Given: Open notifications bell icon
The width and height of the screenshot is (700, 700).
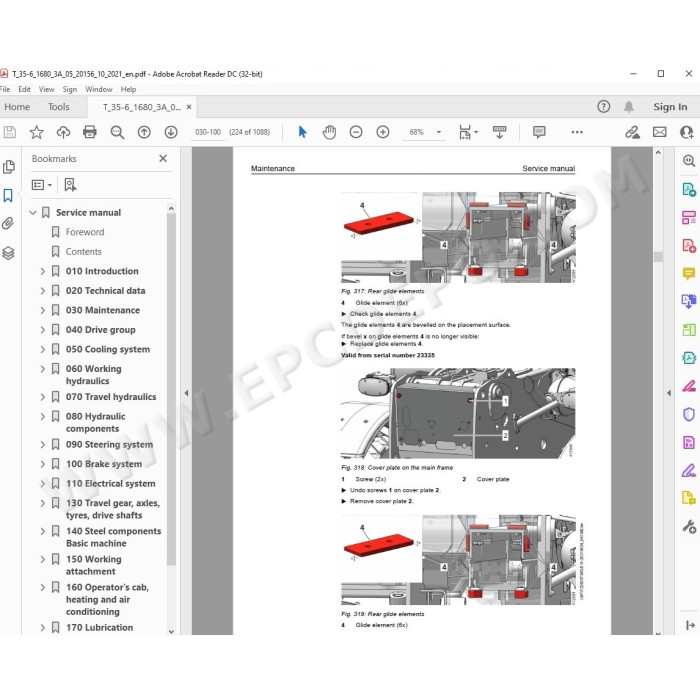Looking at the screenshot, I should 629,107.
